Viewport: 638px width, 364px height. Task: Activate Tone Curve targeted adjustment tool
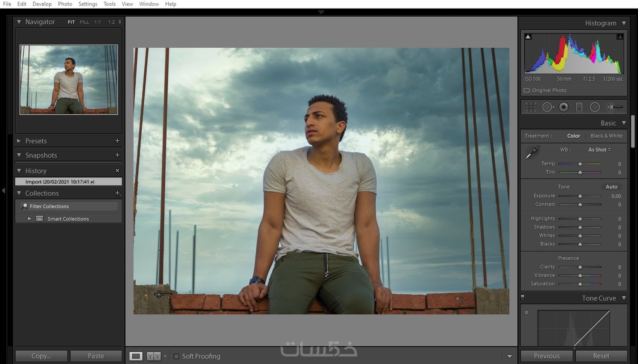click(x=527, y=312)
